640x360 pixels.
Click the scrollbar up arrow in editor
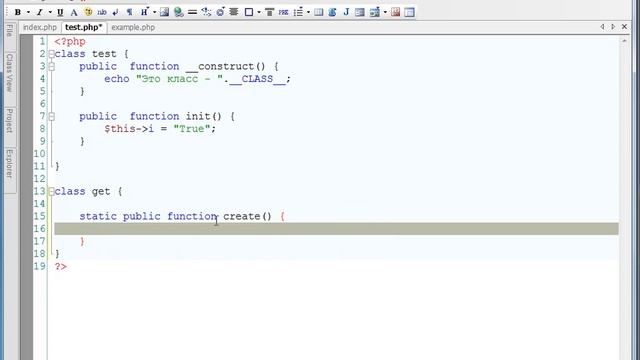coord(624,41)
